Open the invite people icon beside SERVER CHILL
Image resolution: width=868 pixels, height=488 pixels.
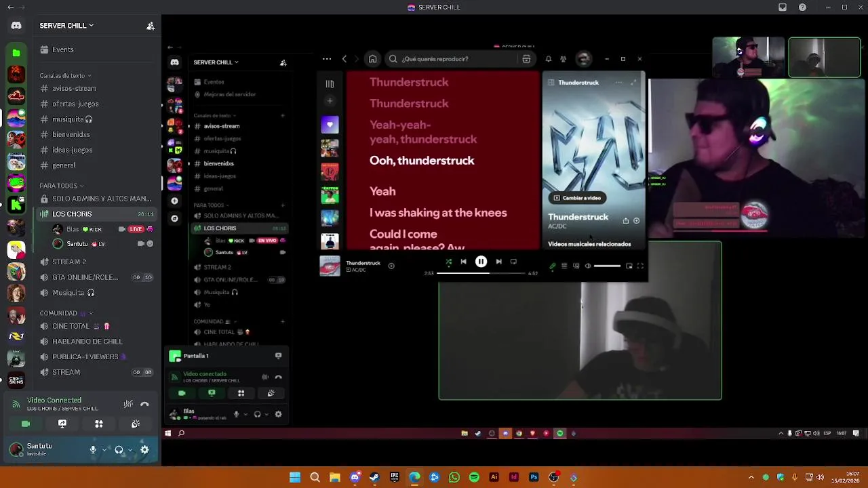click(x=151, y=26)
